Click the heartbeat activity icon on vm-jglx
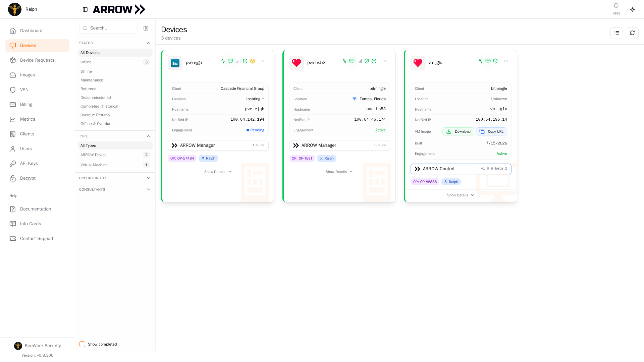The width and height of the screenshot is (644, 362). (x=481, y=61)
